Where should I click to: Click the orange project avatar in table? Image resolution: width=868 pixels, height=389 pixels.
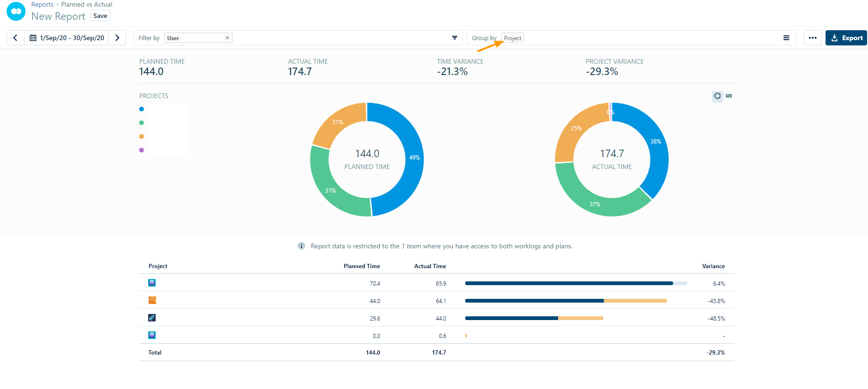point(152,300)
